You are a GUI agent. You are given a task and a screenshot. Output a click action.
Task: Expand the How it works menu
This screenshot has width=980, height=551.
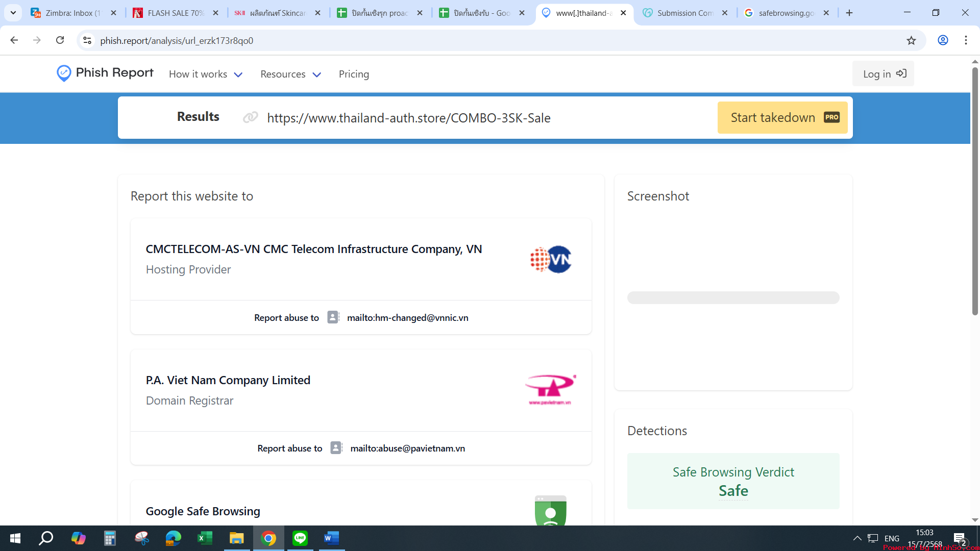206,74
